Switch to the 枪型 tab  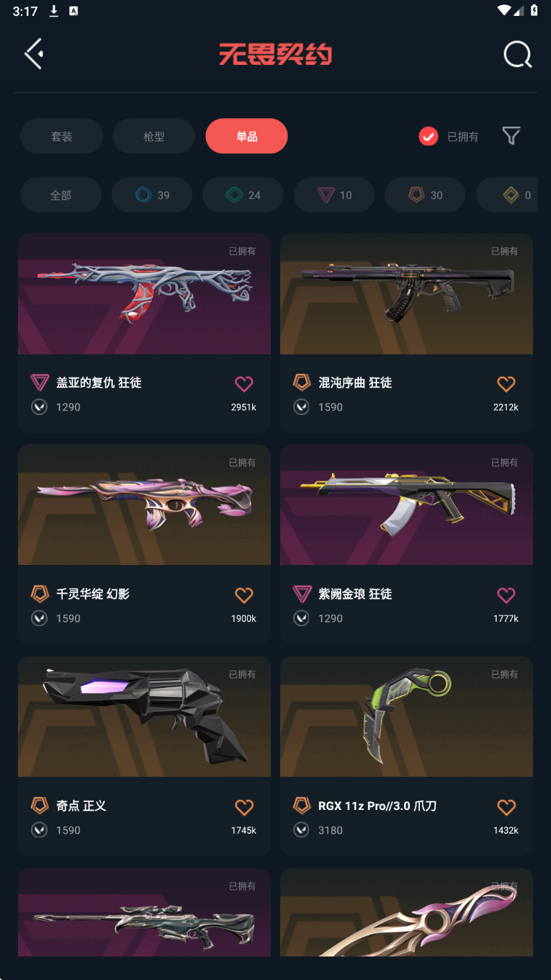tap(153, 136)
